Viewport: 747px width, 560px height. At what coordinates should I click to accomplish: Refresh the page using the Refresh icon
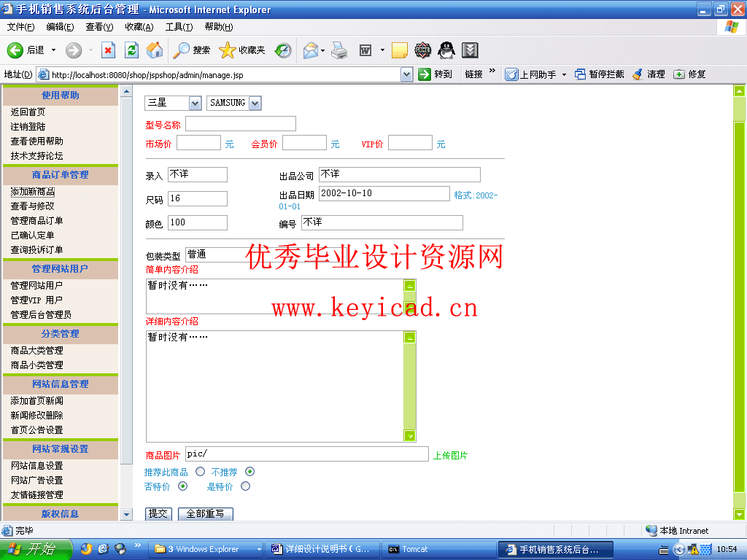[131, 50]
